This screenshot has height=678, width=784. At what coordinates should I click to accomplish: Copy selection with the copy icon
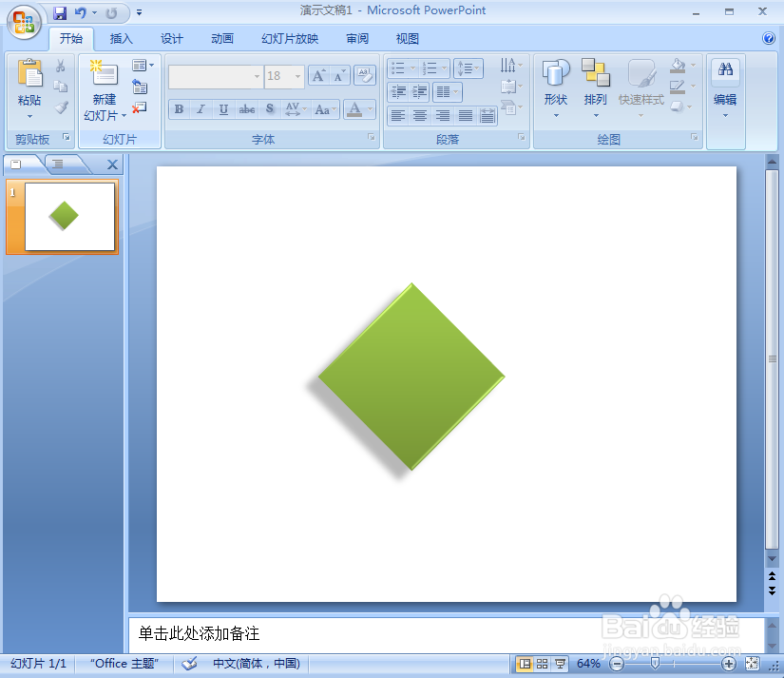(61, 87)
